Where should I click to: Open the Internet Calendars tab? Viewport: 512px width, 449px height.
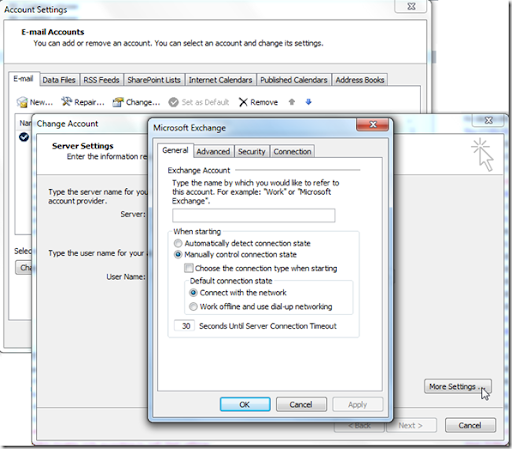click(220, 80)
